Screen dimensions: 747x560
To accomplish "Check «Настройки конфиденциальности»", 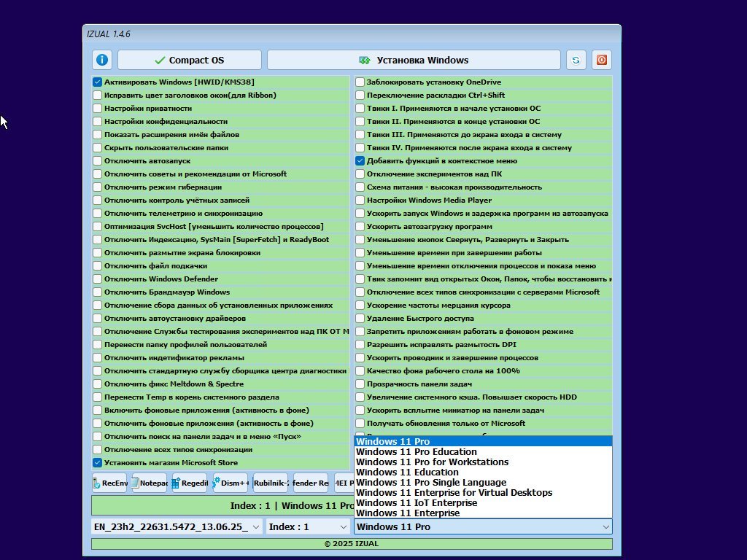I will click(x=97, y=122).
